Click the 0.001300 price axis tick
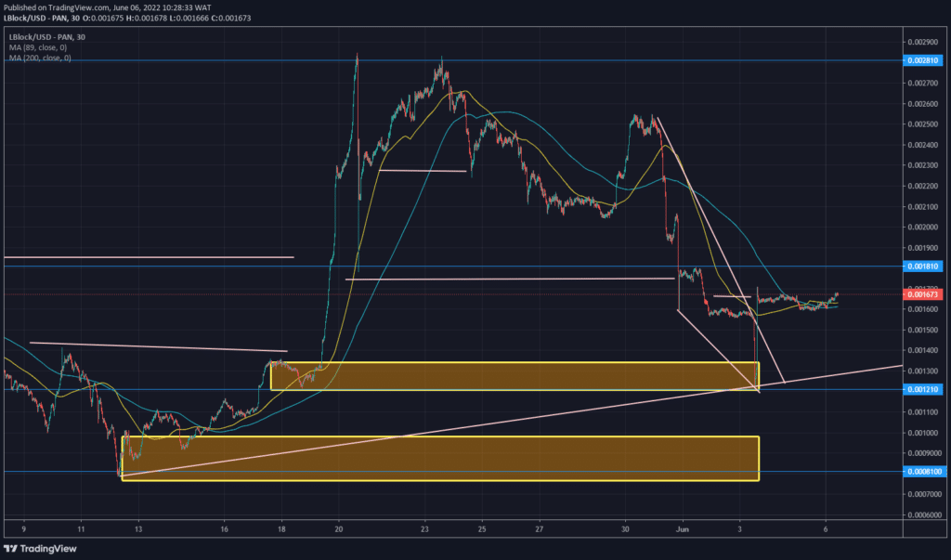The image size is (951, 560). 924,371
